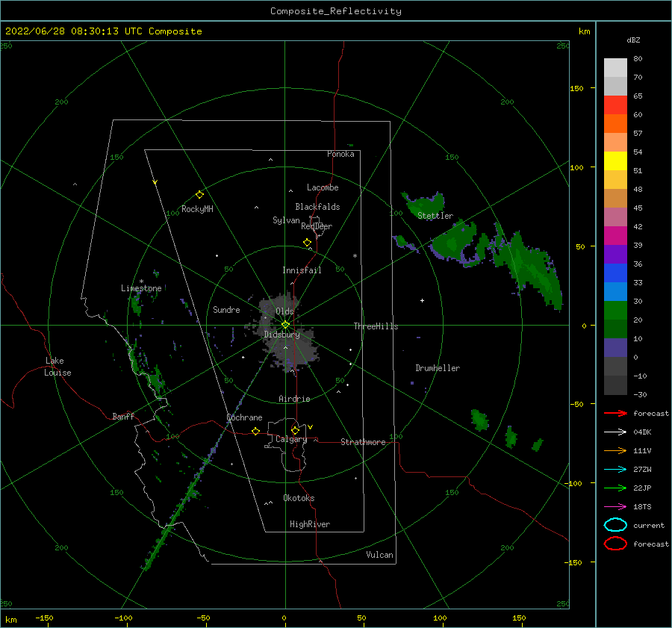
Task: Click the green storm cell over Stettler
Action: click(424, 205)
